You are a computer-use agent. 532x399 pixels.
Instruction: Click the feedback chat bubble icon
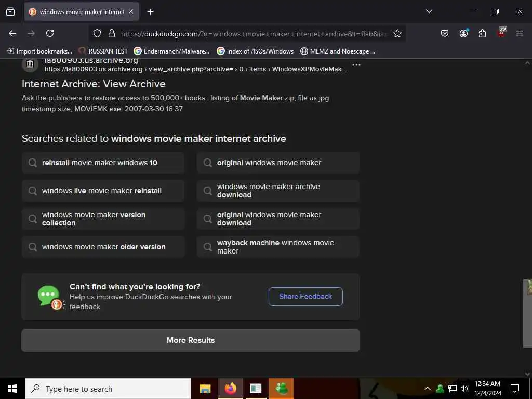50,297
